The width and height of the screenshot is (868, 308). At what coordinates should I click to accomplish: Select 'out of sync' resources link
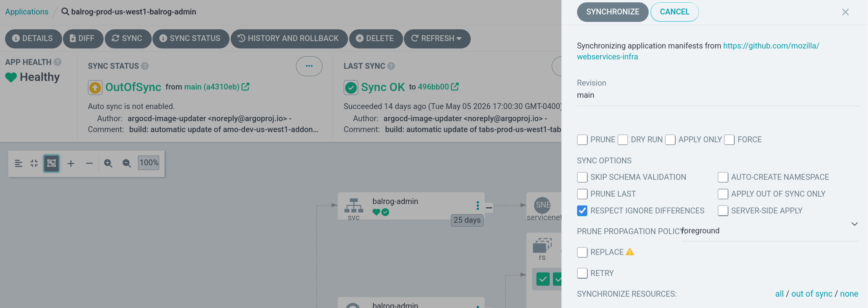[x=812, y=294]
